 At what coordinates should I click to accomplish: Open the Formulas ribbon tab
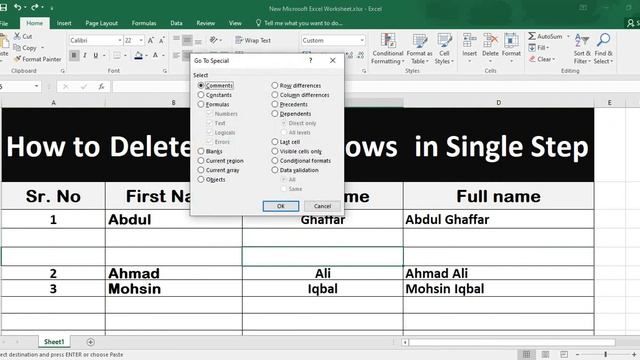[144, 23]
